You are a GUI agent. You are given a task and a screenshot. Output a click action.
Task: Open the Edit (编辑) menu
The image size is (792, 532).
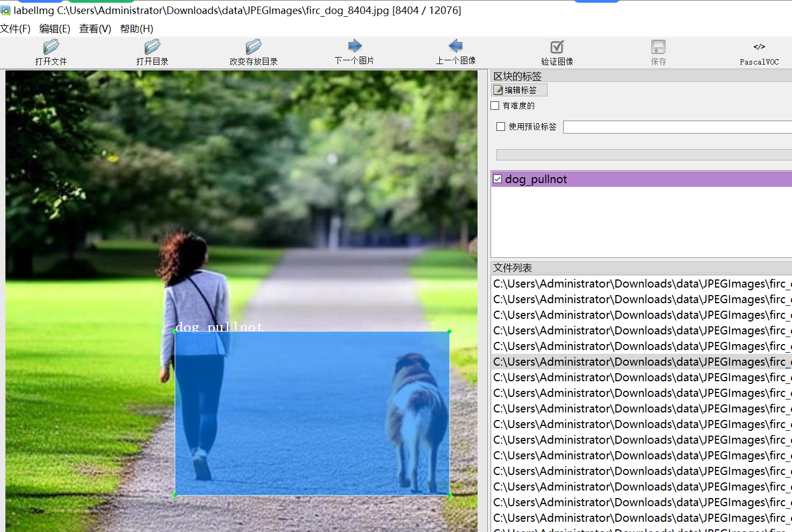(54, 29)
